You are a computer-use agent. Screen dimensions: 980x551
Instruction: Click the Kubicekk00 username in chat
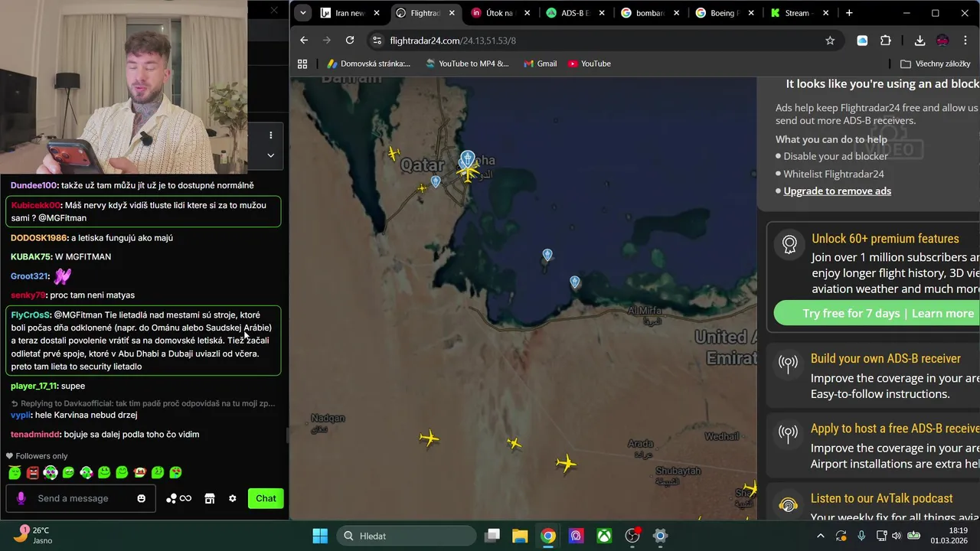(35, 205)
